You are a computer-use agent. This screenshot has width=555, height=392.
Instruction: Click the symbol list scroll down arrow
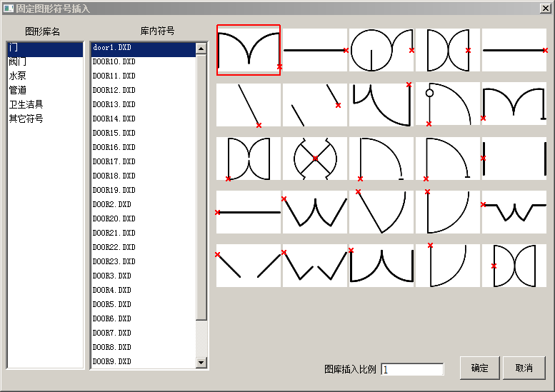pyautogui.click(x=201, y=362)
